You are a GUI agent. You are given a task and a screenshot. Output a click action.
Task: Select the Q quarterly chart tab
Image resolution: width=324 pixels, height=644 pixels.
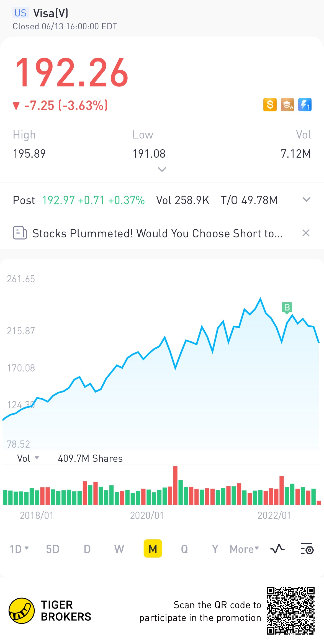184,549
